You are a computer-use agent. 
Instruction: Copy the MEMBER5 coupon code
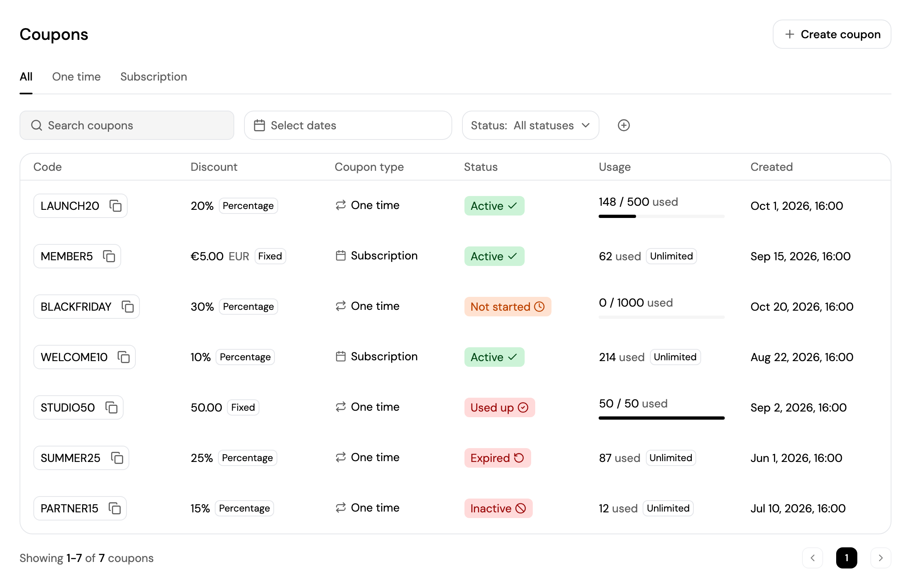point(109,256)
